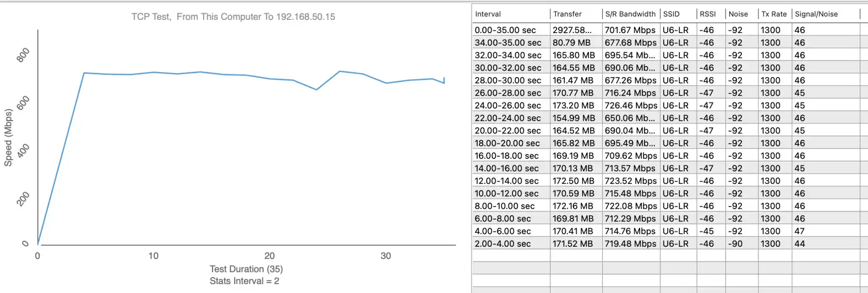Screen dimensions: 868x293
Task: Sort by the RSSI column header
Action: 708,14
